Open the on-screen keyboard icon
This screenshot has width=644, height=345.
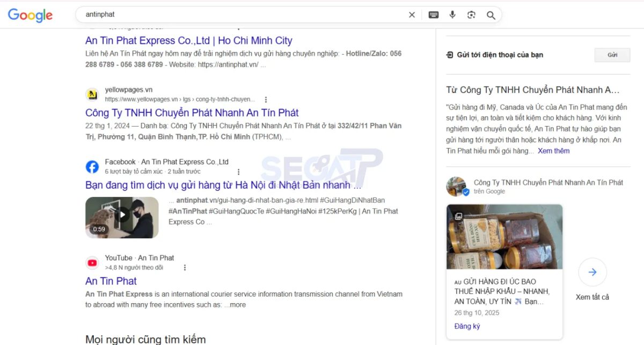434,15
